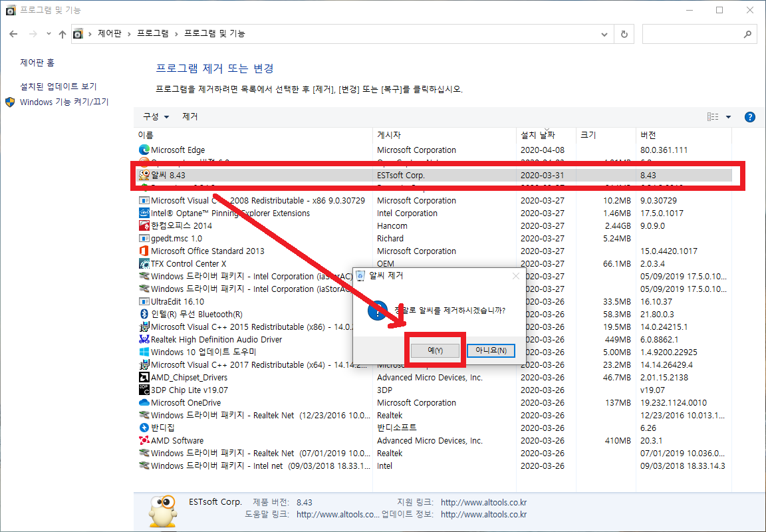The height and width of the screenshot is (532, 766).
Task: Click the UltraEdit 16.10 icon
Action: (144, 301)
